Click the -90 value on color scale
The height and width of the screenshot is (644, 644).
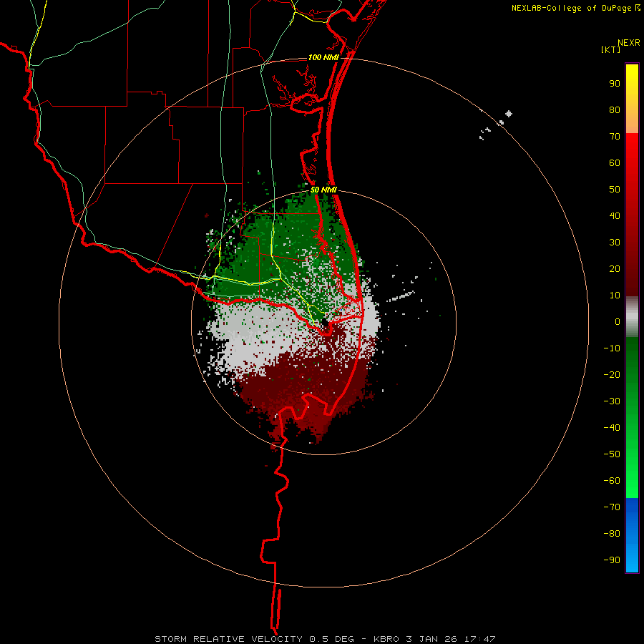612,560
